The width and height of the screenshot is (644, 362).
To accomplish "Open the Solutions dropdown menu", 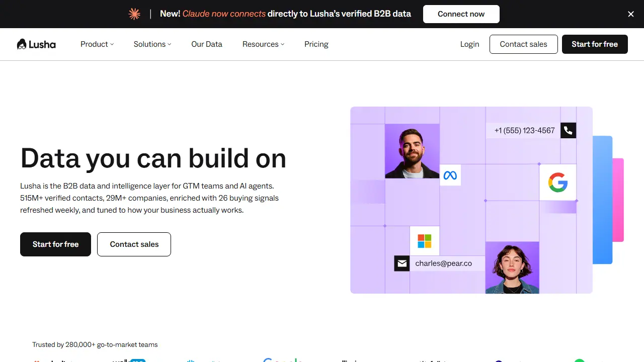I will click(x=152, y=44).
